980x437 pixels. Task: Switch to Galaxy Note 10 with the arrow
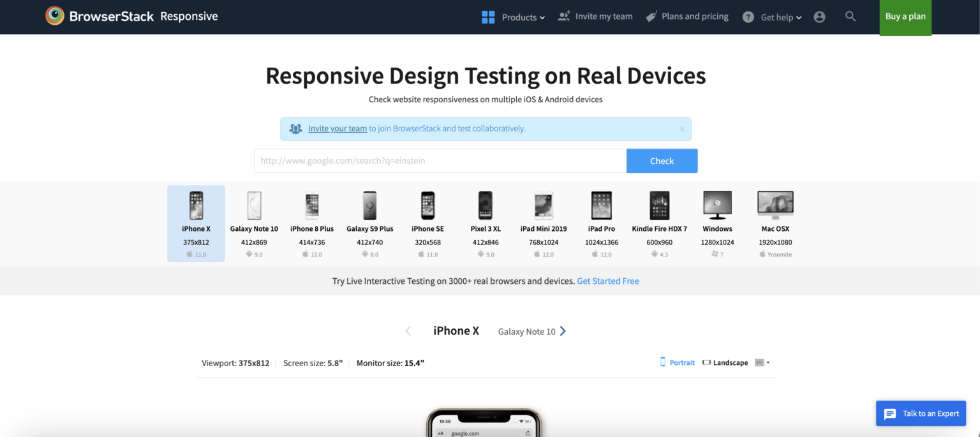[563, 331]
